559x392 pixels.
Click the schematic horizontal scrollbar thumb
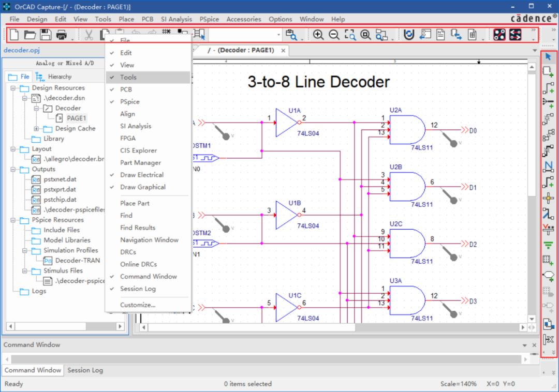(x=252, y=327)
